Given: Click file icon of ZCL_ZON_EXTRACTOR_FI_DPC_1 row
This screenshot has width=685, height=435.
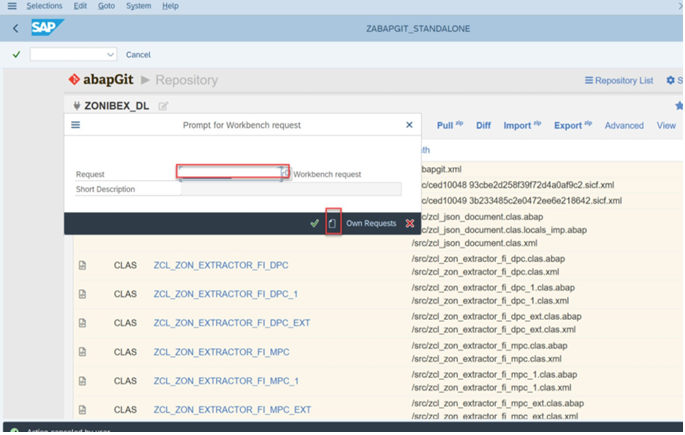Looking at the screenshot, I should [82, 294].
